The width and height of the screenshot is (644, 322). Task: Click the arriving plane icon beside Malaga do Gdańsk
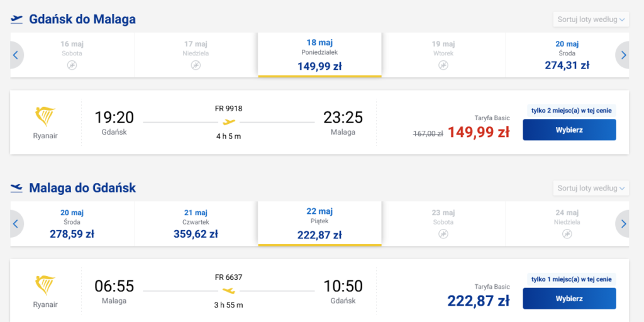pos(17,188)
